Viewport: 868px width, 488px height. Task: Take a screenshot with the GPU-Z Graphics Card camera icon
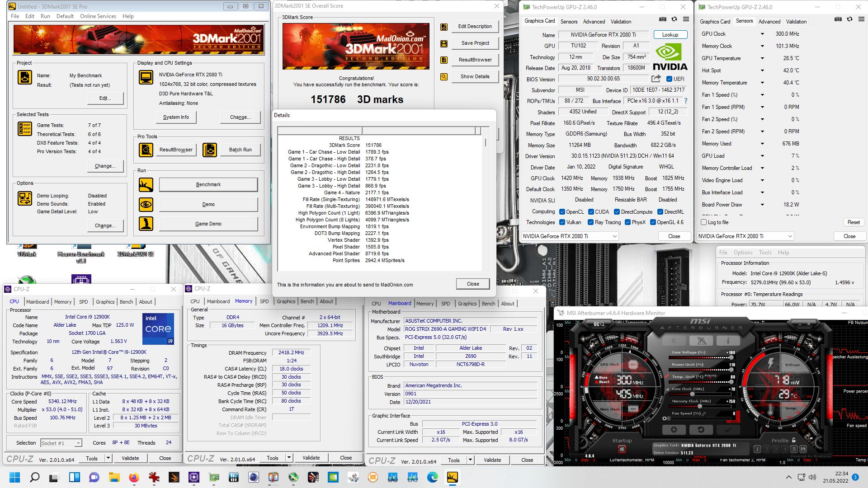coord(662,19)
